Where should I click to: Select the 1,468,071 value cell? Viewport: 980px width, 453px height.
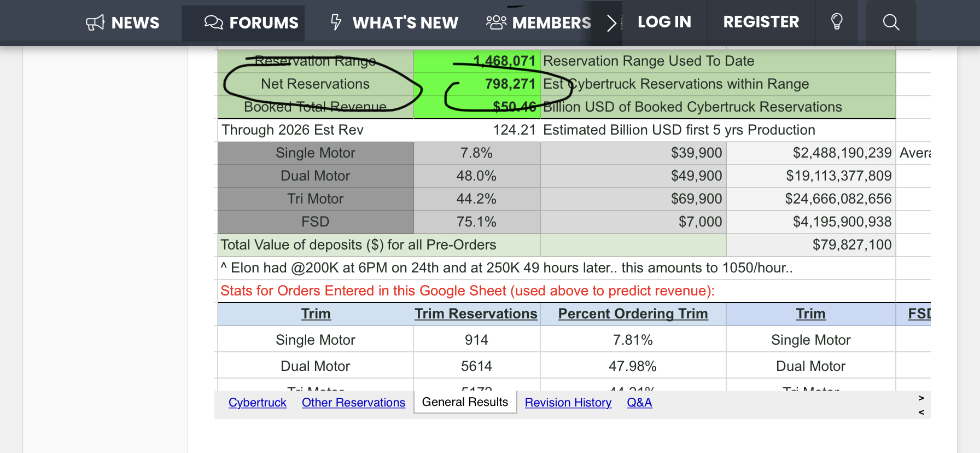click(477, 61)
